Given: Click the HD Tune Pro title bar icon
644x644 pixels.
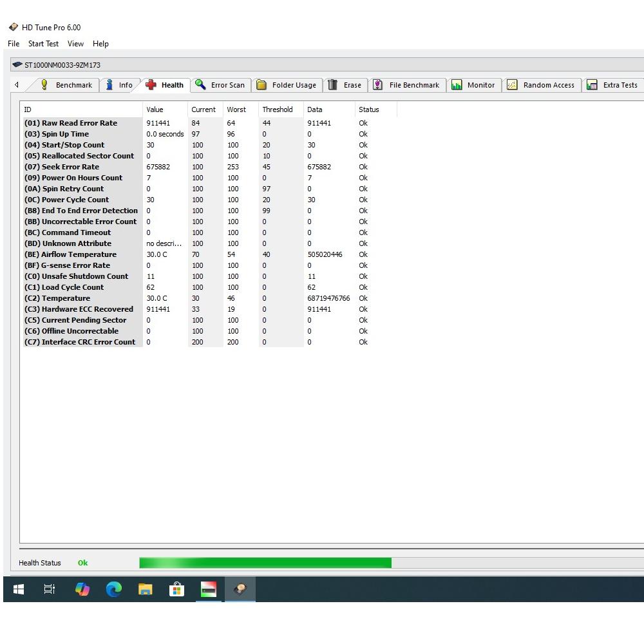Looking at the screenshot, I should [14, 27].
